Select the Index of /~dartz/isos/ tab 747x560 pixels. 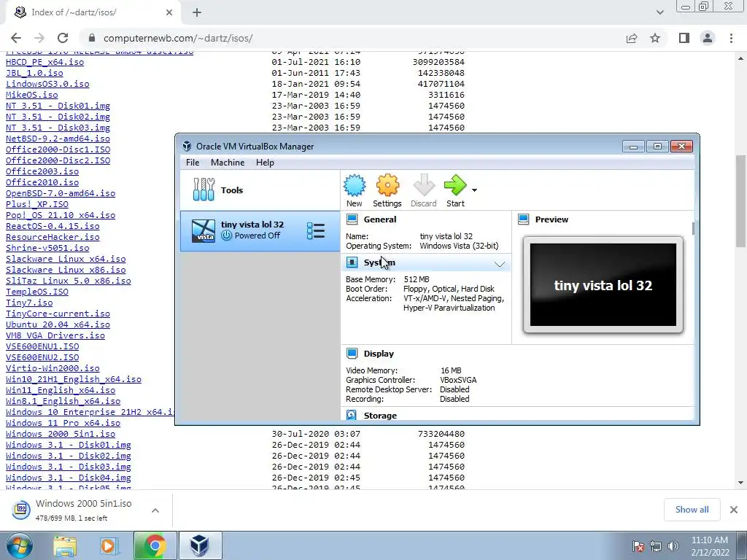[x=93, y=13]
